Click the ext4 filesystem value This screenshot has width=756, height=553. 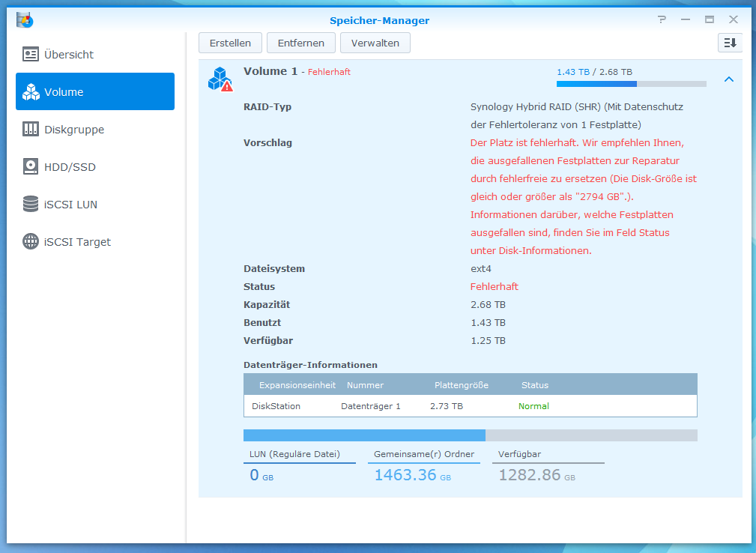(x=481, y=268)
